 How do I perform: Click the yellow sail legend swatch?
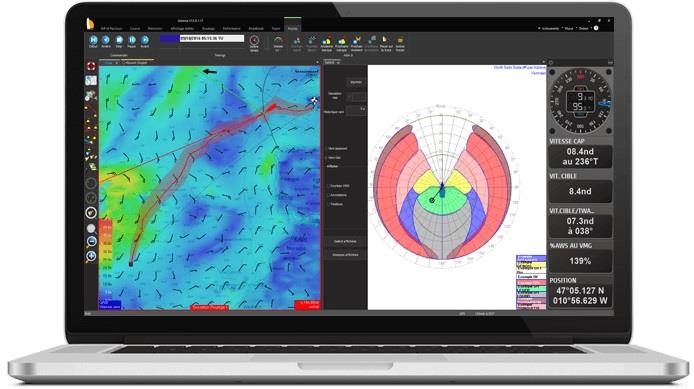click(531, 266)
